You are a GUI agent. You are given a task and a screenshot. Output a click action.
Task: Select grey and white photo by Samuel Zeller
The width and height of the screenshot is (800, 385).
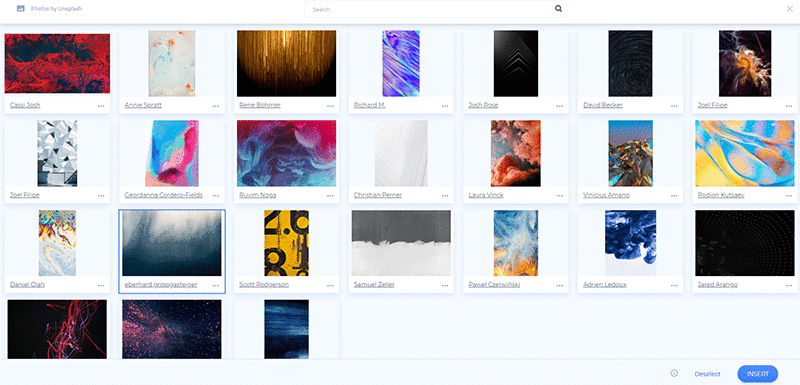[x=401, y=243]
